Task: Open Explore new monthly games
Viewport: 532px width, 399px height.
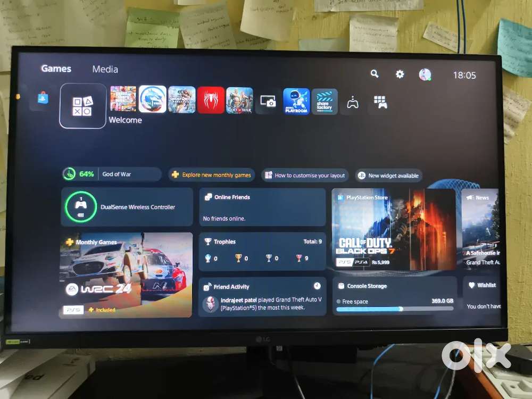Action: click(211, 175)
